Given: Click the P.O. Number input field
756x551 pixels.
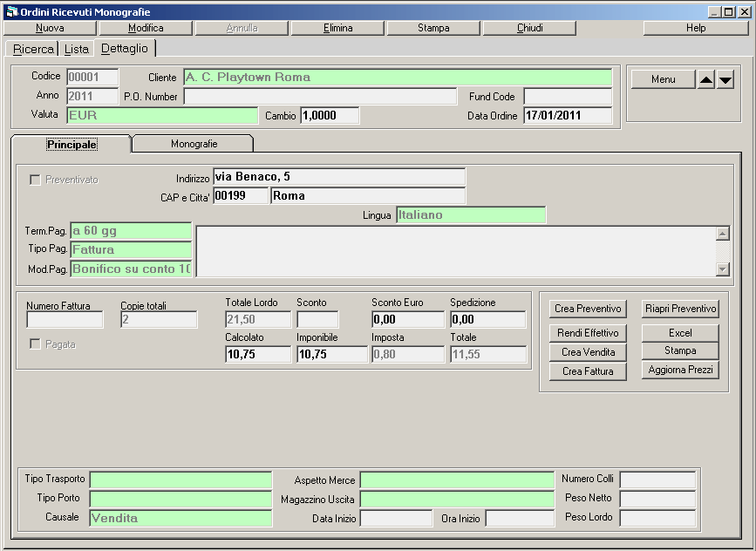Looking at the screenshot, I should (320, 97).
